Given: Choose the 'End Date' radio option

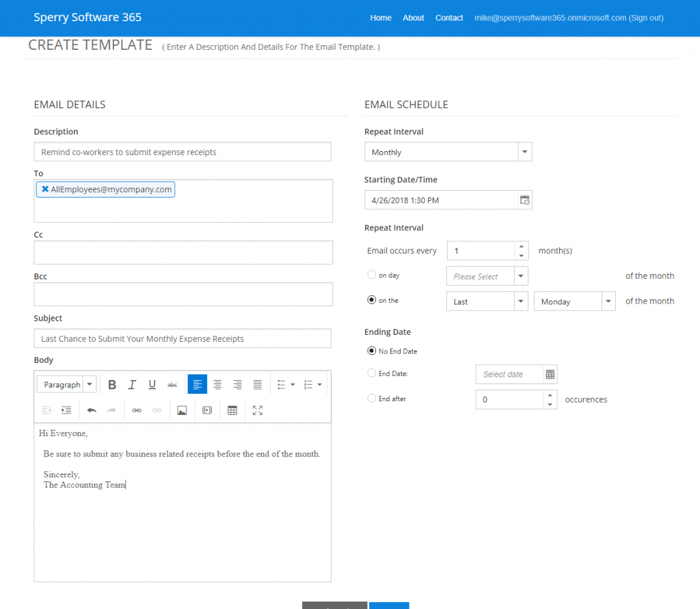Looking at the screenshot, I should tap(372, 373).
